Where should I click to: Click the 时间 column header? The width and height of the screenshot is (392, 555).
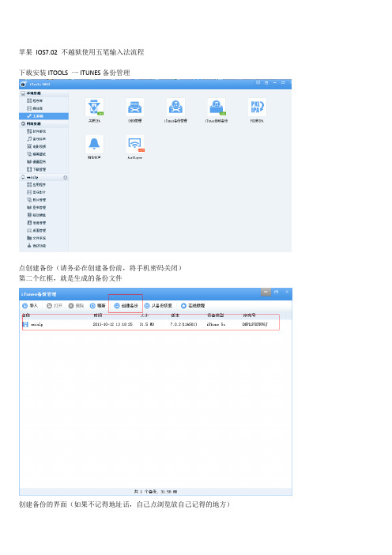tap(98, 315)
